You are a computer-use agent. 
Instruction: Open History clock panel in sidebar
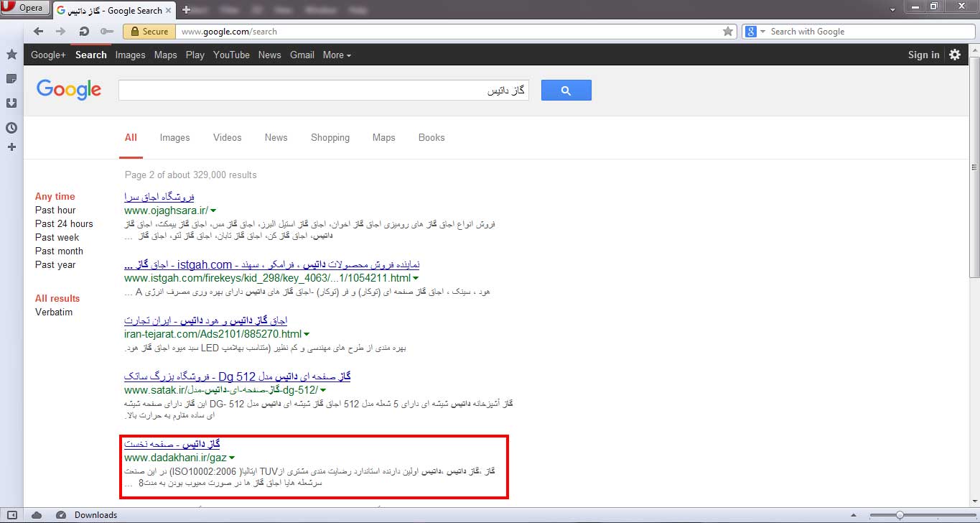point(11,128)
